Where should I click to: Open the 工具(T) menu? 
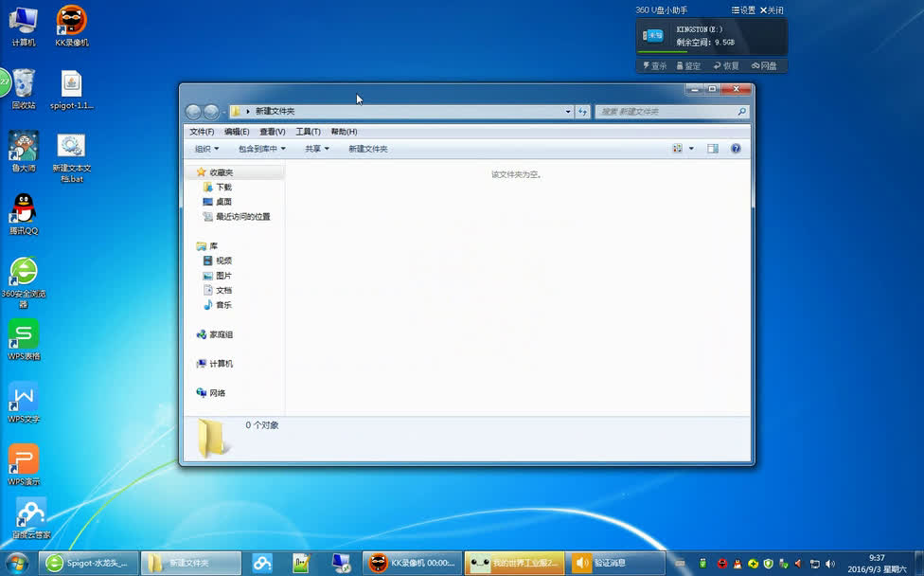(x=308, y=132)
